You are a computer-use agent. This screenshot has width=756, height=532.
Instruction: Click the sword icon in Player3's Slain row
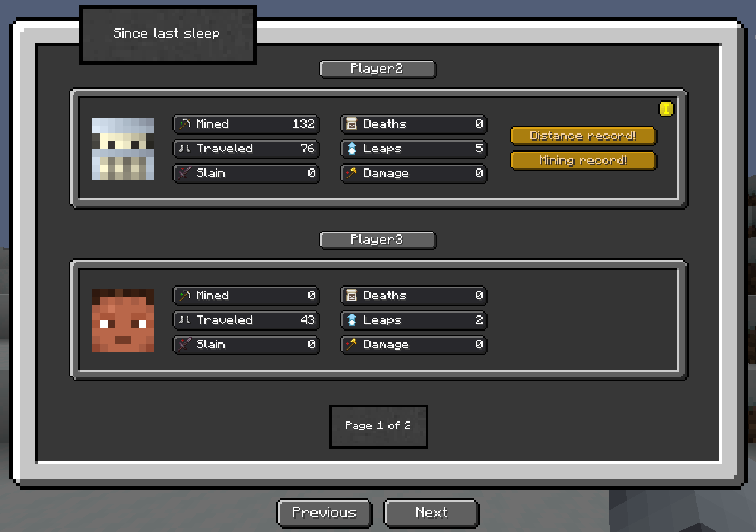click(x=185, y=345)
